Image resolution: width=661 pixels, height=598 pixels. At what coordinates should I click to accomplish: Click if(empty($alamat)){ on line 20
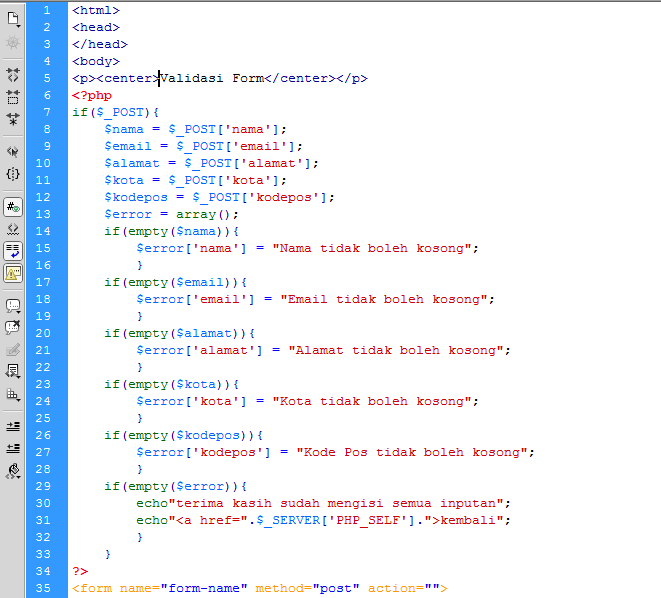coord(180,333)
